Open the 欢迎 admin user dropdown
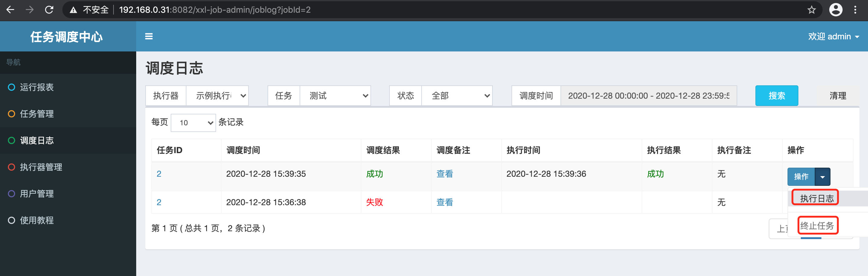Viewport: 868px width, 276px height. coord(833,36)
